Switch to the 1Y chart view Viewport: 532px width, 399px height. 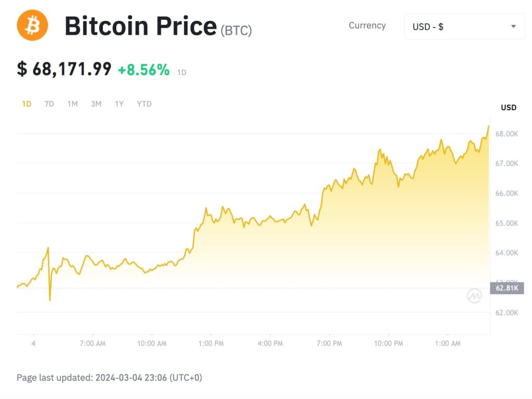119,104
